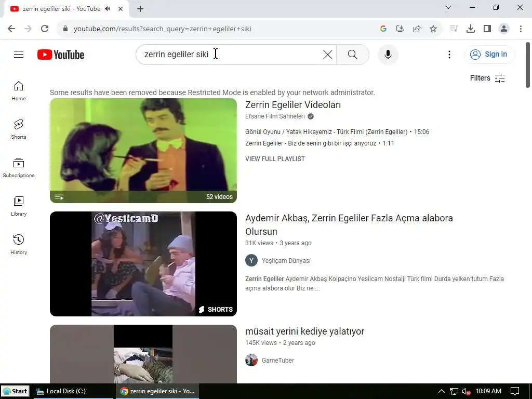This screenshot has height=399, width=532.
Task: Click the 10:09 AM clock
Action: pyautogui.click(x=488, y=391)
